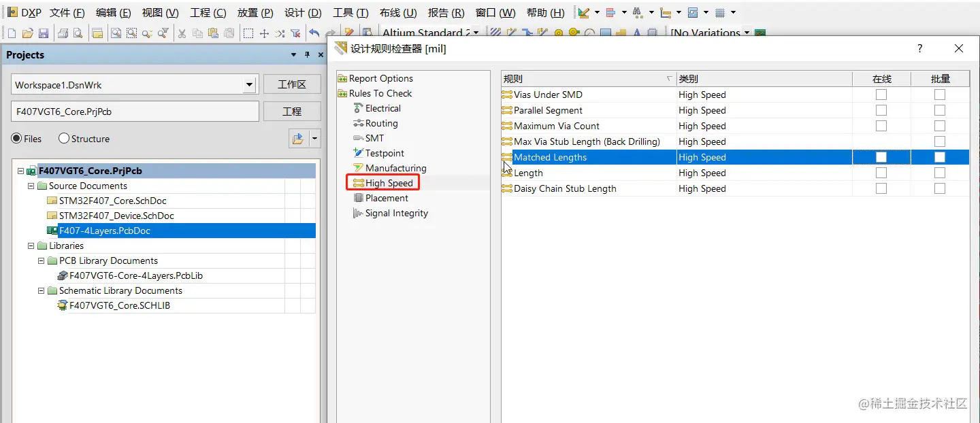
Task: Click the print preview icon
Action: 78,33
